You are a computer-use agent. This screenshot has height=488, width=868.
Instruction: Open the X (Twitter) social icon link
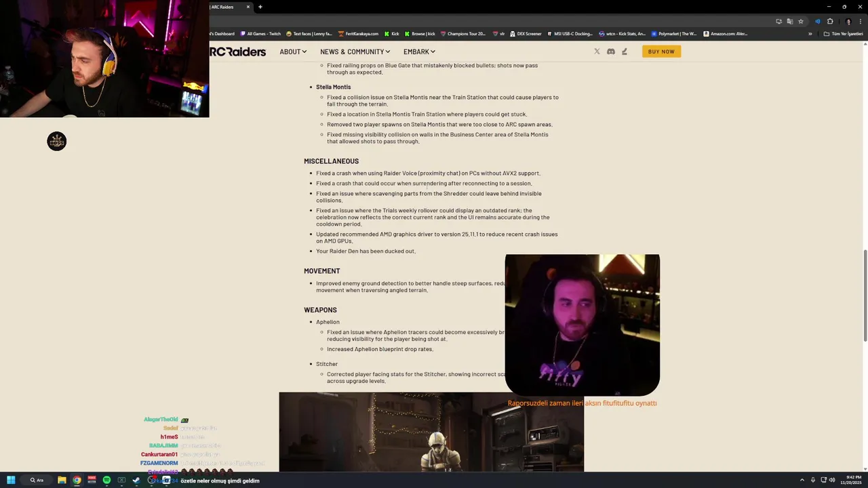coord(597,52)
